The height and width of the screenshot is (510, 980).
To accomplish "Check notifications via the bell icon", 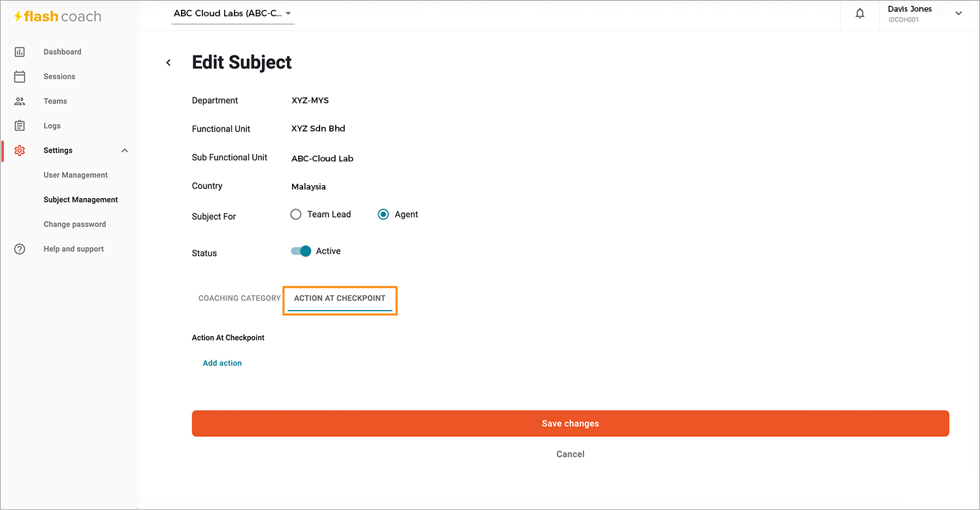I will [x=860, y=13].
